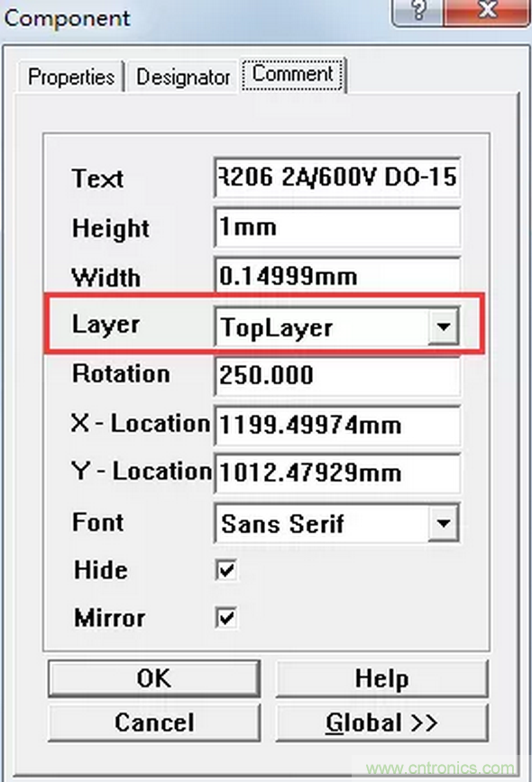This screenshot has height=782, width=532.
Task: Click the Rotation field showing 250.000
Action: coord(336,375)
